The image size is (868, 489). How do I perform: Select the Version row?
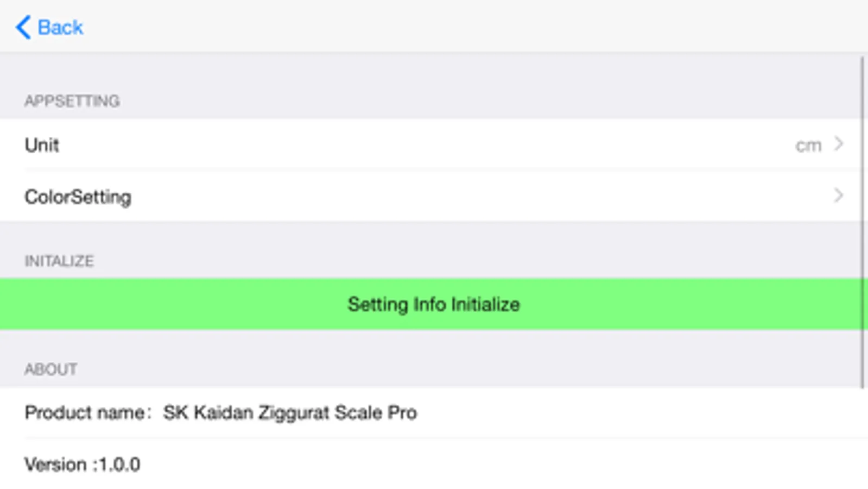pos(434,465)
